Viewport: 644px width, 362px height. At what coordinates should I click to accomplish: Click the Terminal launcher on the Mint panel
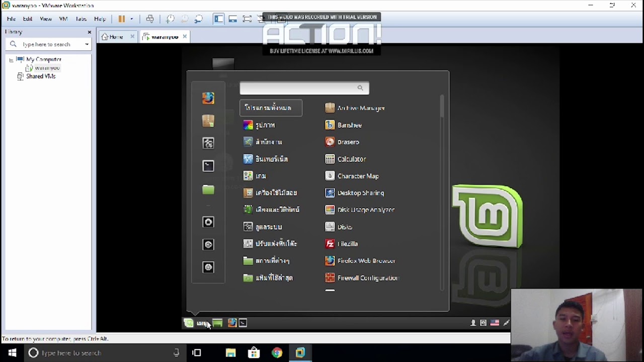click(243, 323)
